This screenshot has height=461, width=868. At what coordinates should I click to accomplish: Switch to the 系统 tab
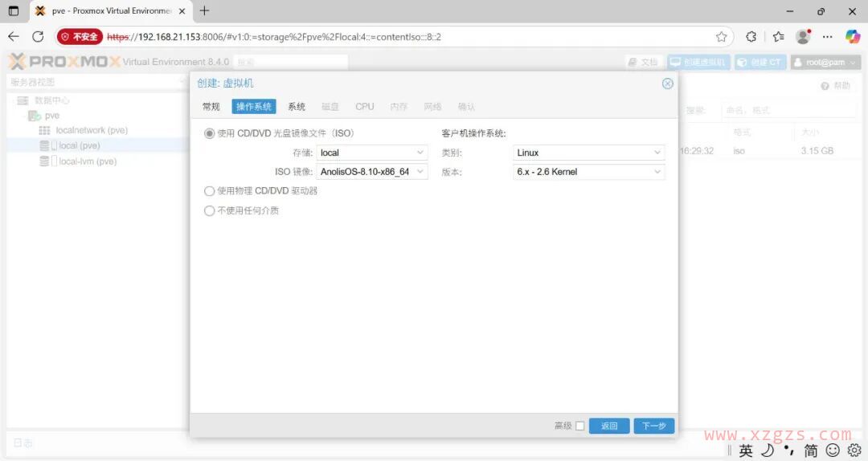pos(297,106)
